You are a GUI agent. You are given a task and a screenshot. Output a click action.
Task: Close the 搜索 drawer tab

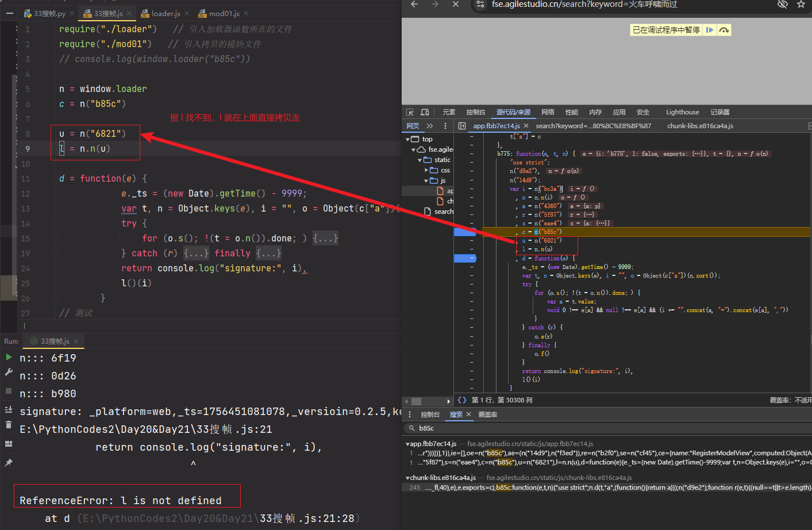(468, 414)
